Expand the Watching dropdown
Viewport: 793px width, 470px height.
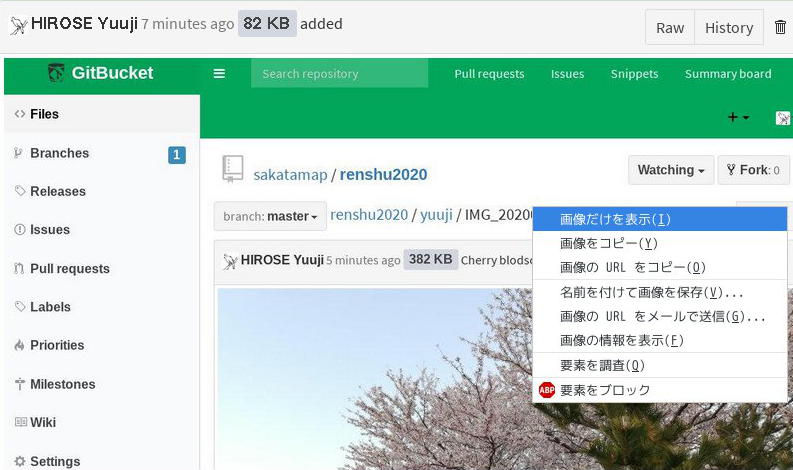pyautogui.click(x=671, y=170)
